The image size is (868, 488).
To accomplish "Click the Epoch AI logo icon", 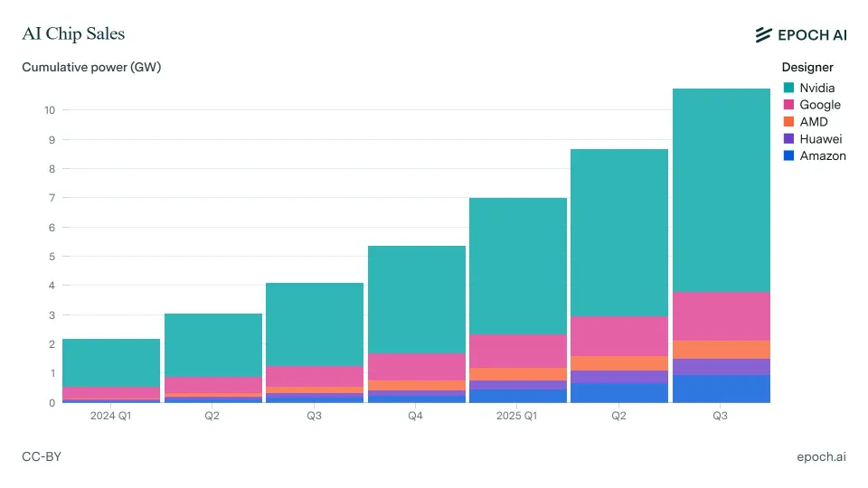I will tap(764, 34).
